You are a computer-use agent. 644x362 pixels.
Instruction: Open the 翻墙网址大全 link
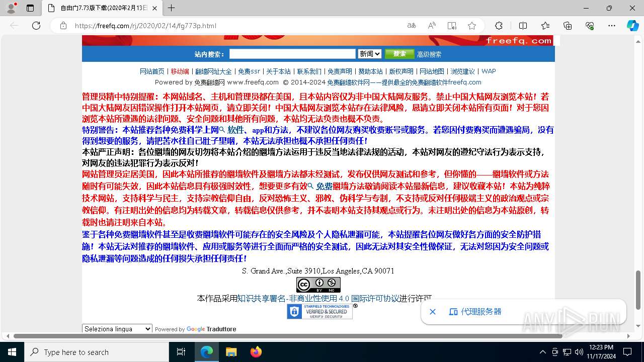[213, 71]
